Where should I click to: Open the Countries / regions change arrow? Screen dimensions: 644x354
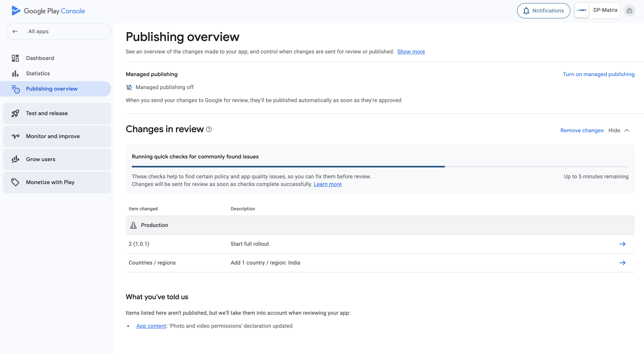pyautogui.click(x=622, y=263)
